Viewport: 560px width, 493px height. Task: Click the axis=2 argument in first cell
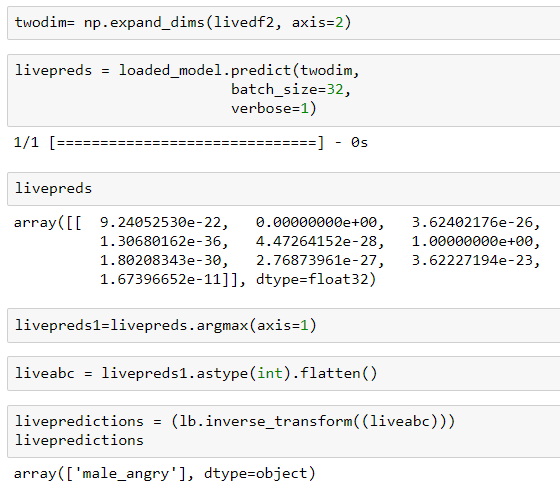[318, 23]
